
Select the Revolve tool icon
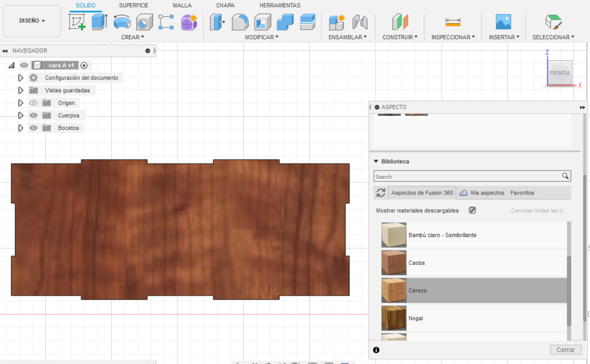[122, 22]
